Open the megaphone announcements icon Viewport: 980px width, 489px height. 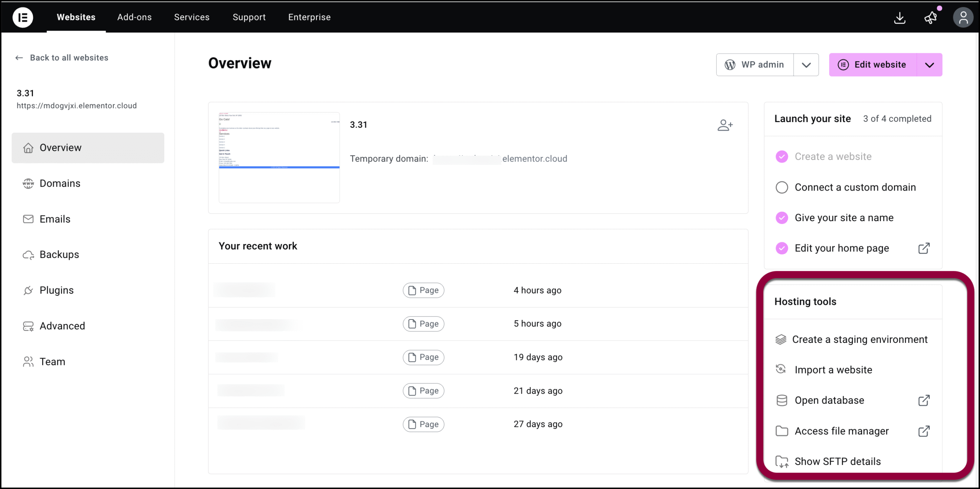pyautogui.click(x=931, y=18)
